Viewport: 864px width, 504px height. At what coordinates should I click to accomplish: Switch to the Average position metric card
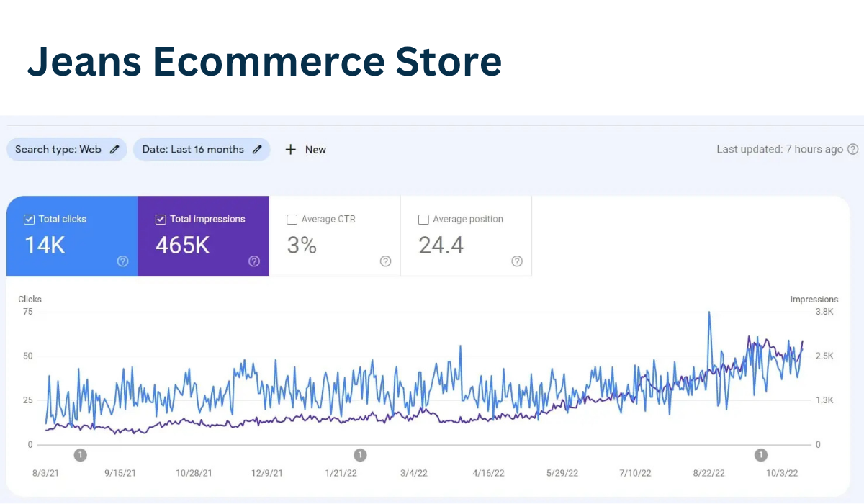[466, 236]
